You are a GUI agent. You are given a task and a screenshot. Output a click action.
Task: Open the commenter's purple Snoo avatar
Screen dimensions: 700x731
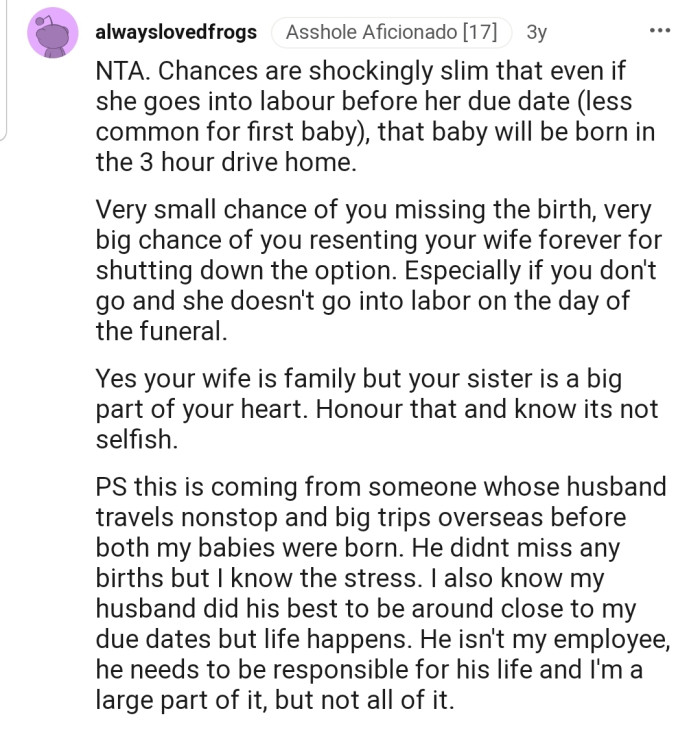pyautogui.click(x=53, y=33)
